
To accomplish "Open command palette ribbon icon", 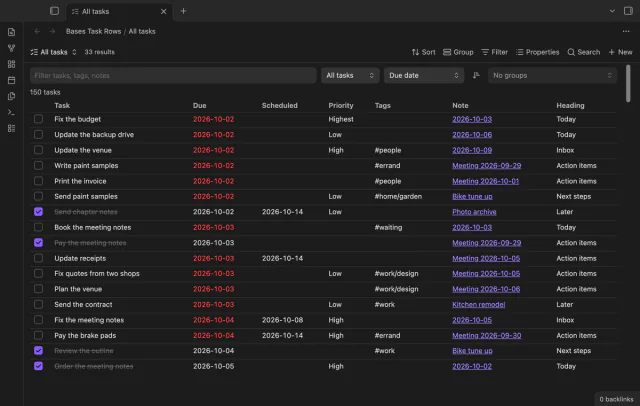I will coord(11,112).
